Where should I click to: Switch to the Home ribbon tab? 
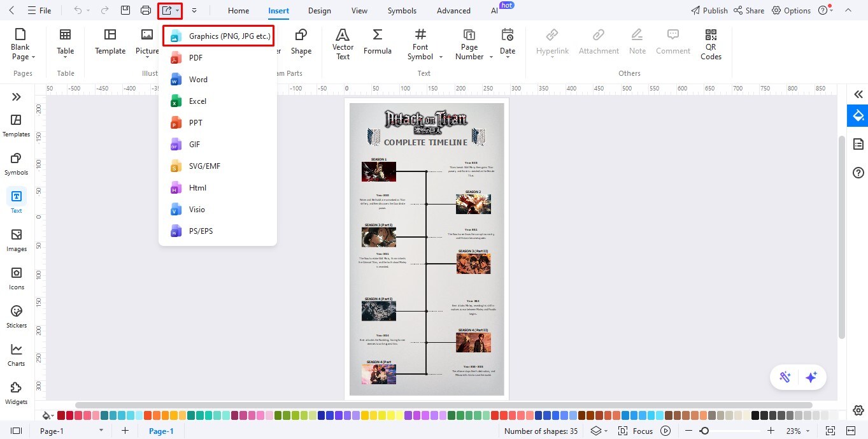coord(239,10)
